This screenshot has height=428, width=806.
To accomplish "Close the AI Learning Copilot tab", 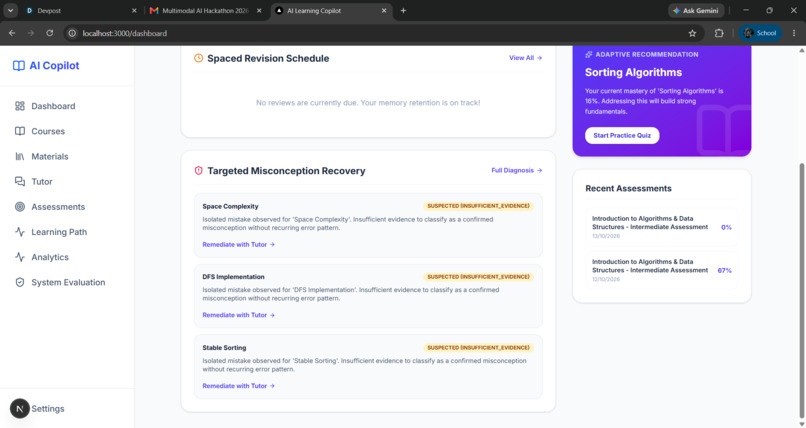I will (384, 10).
